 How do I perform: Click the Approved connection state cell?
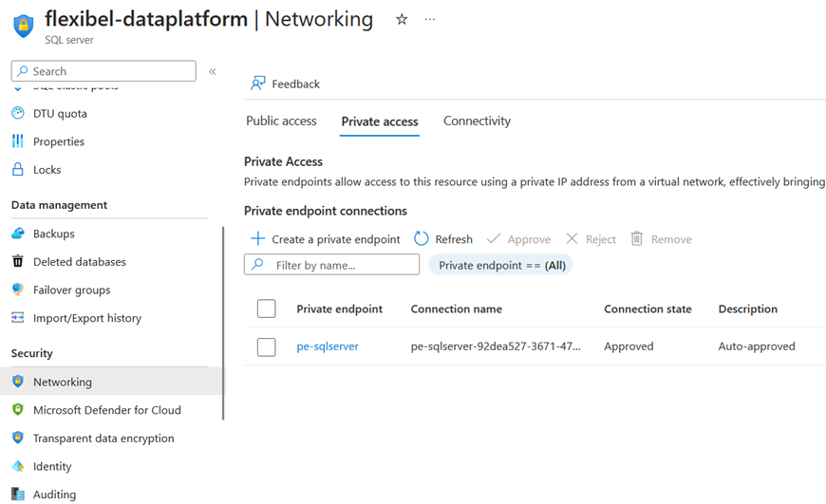pos(629,346)
